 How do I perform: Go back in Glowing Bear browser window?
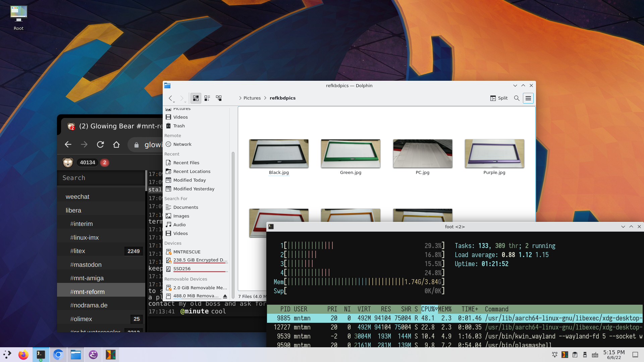click(68, 144)
